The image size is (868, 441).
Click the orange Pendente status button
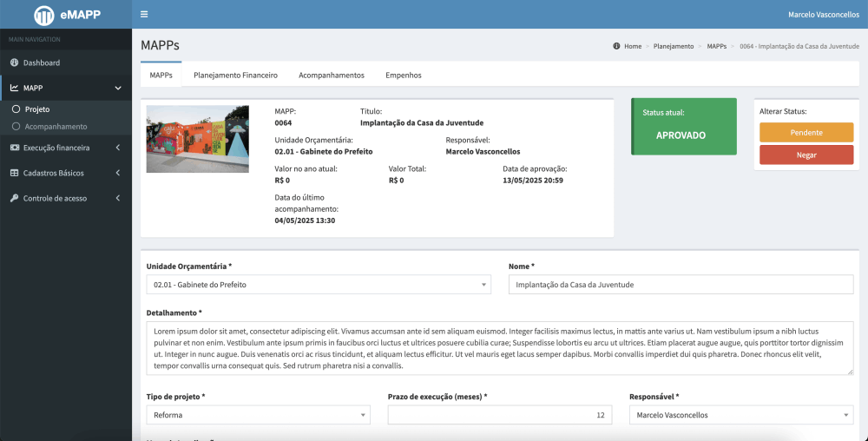(x=806, y=133)
